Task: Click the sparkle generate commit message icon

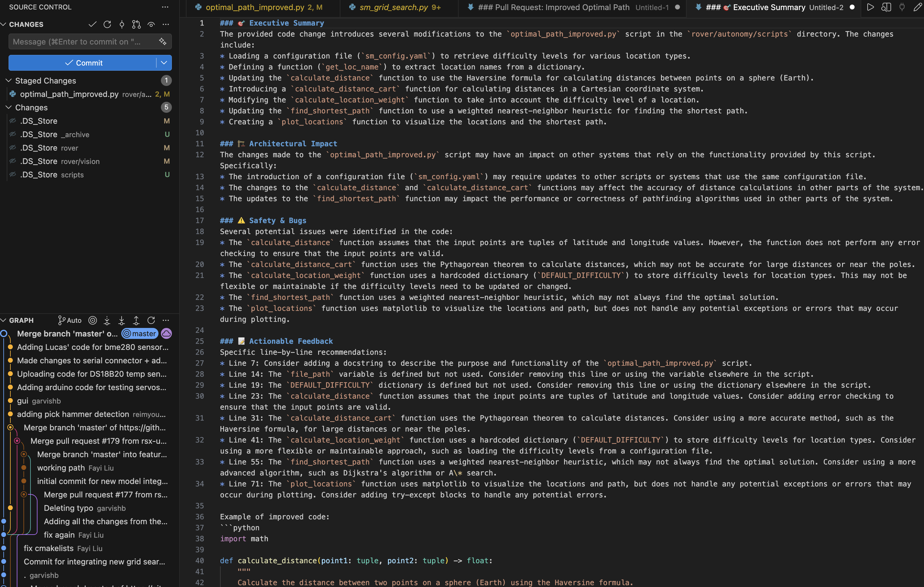Action: coord(163,41)
